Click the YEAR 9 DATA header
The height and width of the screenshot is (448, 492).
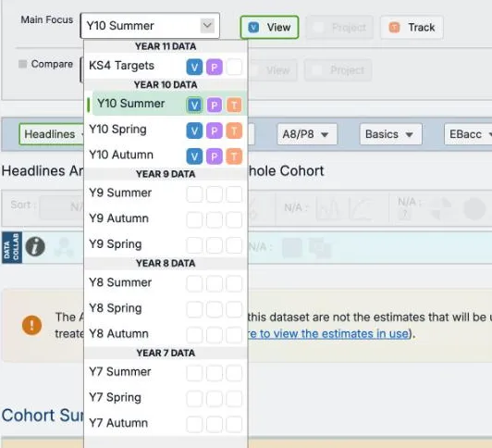(166, 174)
